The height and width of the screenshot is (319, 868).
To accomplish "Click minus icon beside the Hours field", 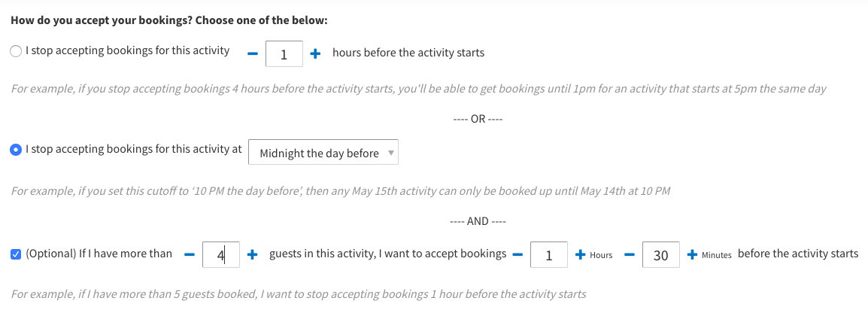I will [x=517, y=255].
